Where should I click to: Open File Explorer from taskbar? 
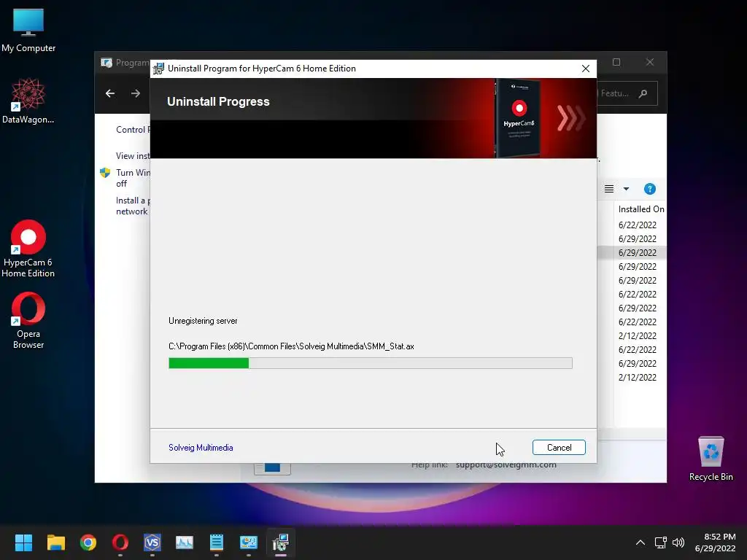coord(55,542)
